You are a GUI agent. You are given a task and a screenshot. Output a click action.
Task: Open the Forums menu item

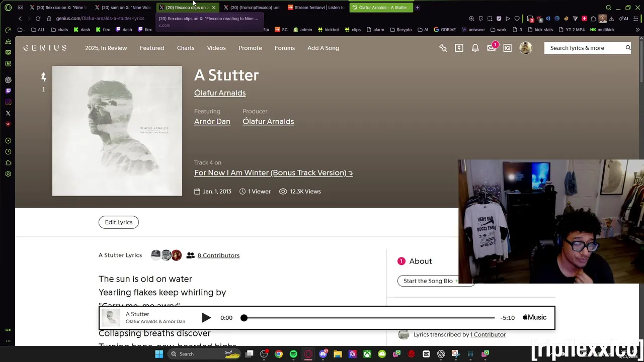click(x=285, y=48)
